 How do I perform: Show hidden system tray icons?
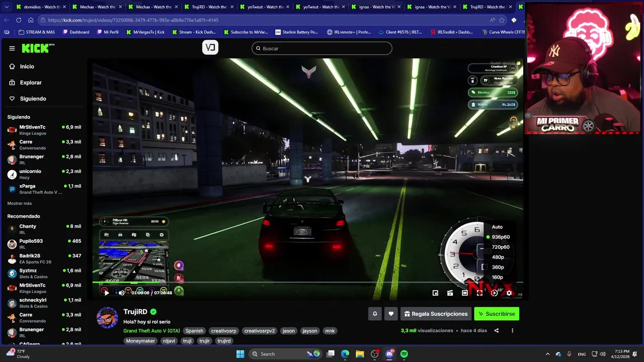[547, 354]
